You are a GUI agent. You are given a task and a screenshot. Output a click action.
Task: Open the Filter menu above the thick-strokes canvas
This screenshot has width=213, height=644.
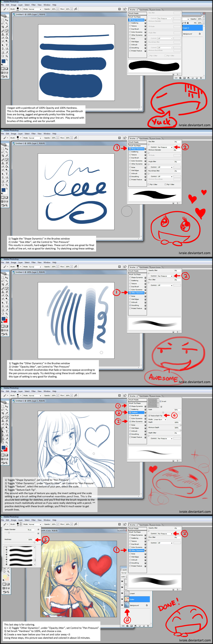click(x=34, y=5)
